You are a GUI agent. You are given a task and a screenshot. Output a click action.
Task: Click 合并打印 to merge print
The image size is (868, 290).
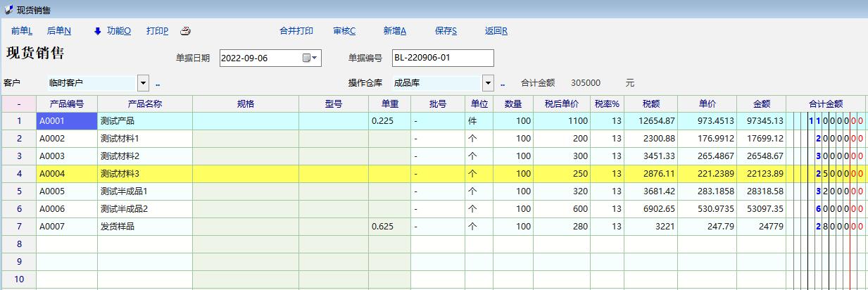(296, 31)
